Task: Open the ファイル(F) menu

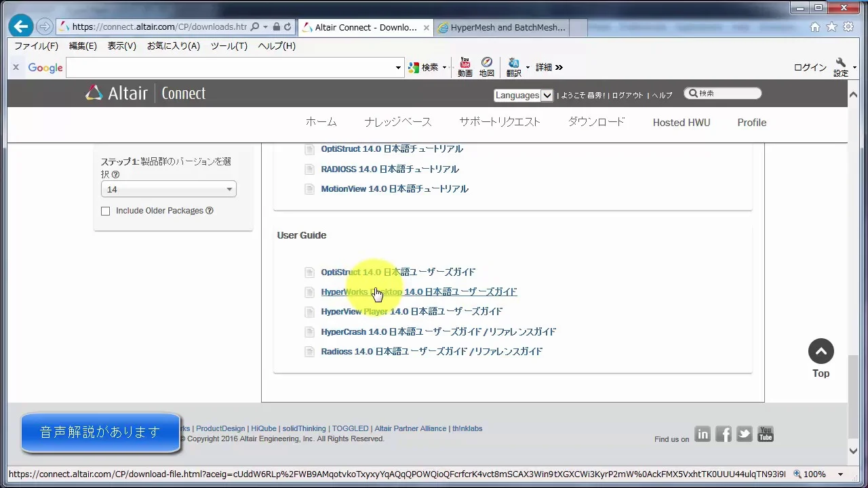Action: 37,46
